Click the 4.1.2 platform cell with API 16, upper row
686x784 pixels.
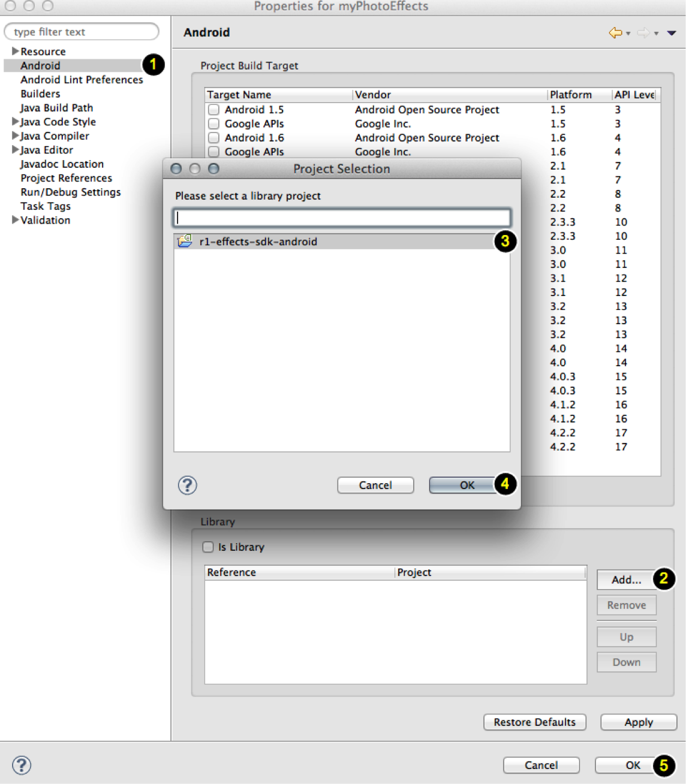click(x=562, y=405)
